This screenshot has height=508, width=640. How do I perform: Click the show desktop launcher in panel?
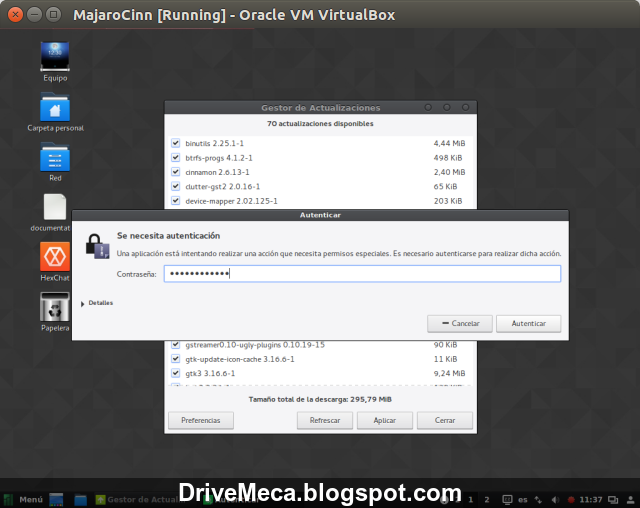56,499
